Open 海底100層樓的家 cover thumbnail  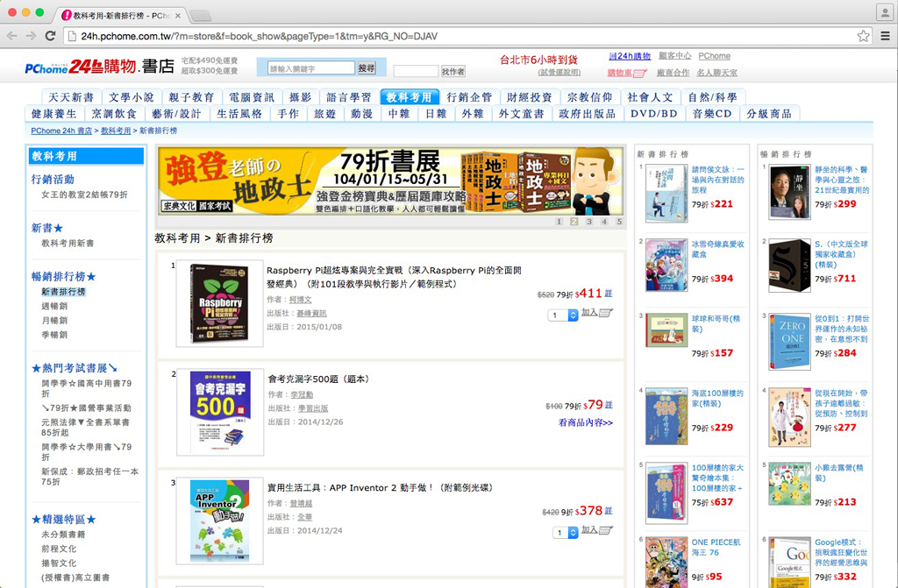666,416
